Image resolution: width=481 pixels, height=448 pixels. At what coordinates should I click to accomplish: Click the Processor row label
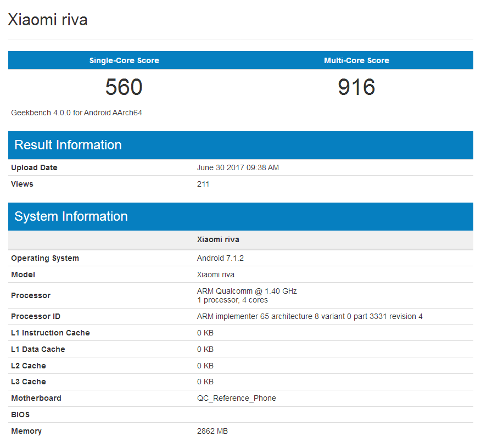tap(31, 295)
